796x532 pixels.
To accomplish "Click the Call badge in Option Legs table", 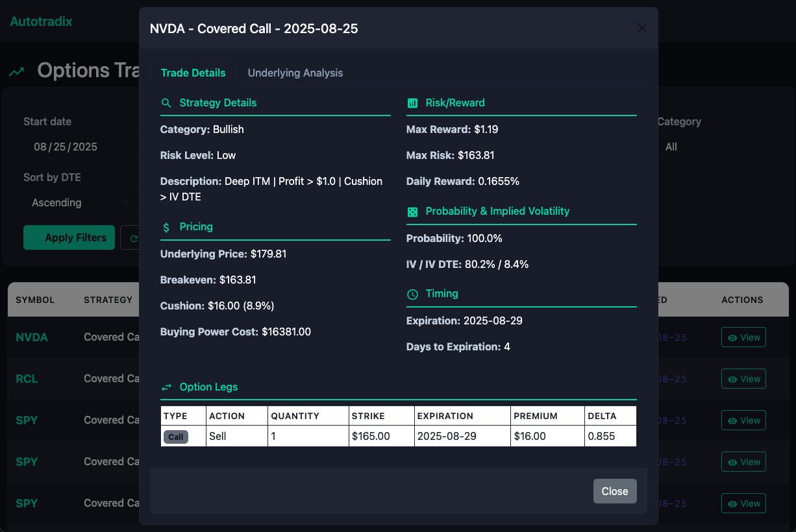I will [x=176, y=437].
